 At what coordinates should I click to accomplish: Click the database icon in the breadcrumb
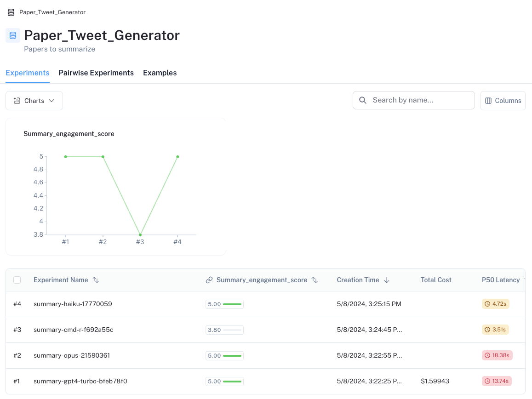11,12
